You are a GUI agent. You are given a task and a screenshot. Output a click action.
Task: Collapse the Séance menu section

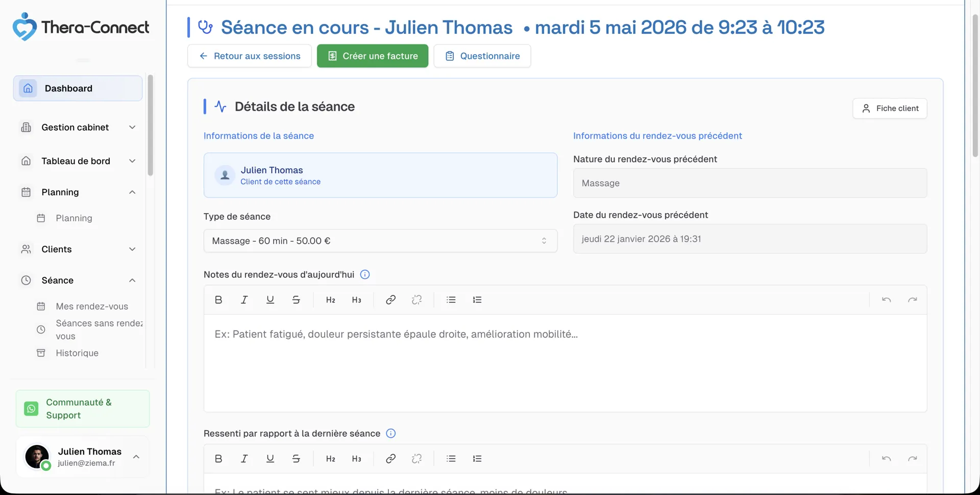[78, 280]
